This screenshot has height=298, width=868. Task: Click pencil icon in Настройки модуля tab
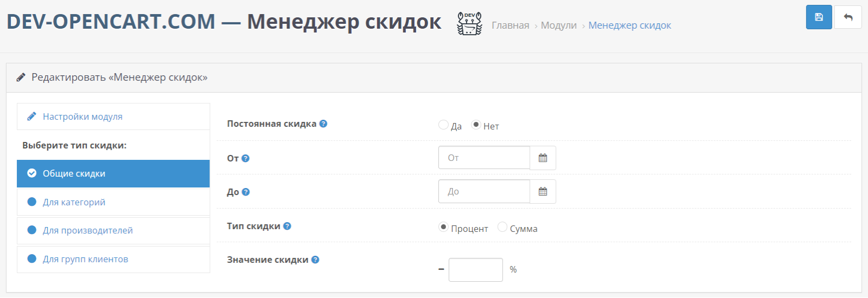pyautogui.click(x=32, y=116)
